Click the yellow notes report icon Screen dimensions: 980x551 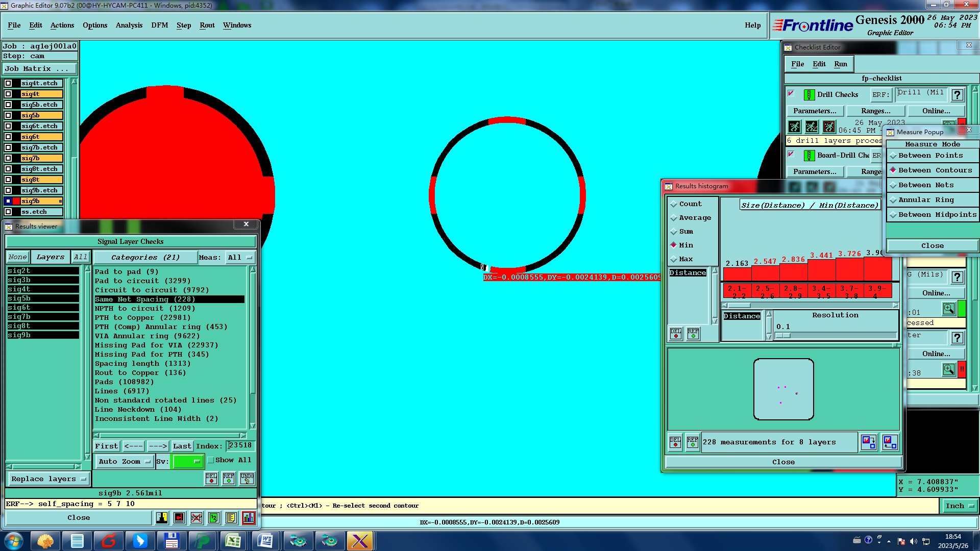click(231, 518)
